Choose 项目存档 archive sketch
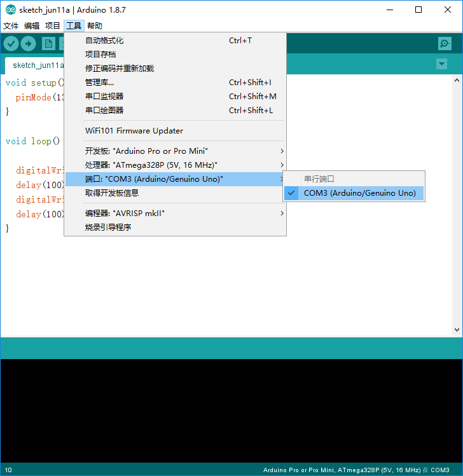Viewport: 463px width, 476px height. click(176, 55)
